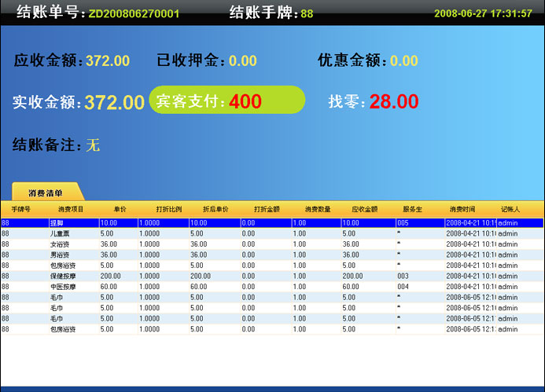The height and width of the screenshot is (392, 545).
Task: Click the 服务生 column header
Action: pos(413,210)
